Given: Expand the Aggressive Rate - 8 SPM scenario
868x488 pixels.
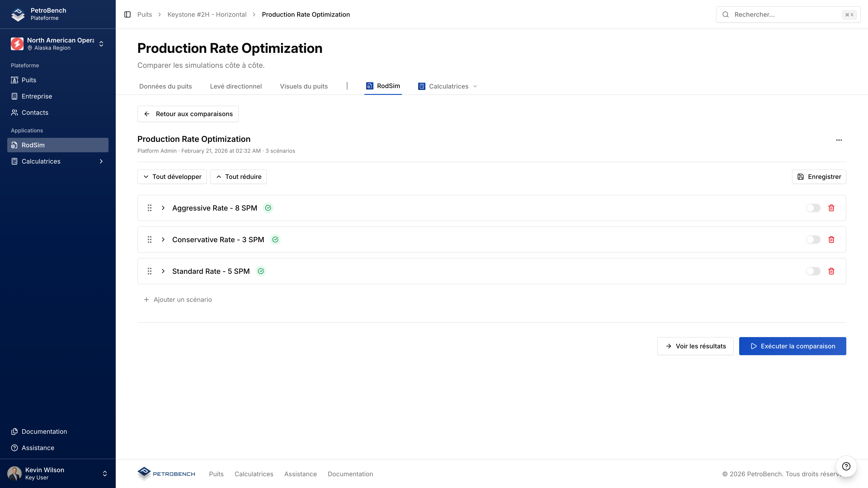Looking at the screenshot, I should tap(163, 208).
